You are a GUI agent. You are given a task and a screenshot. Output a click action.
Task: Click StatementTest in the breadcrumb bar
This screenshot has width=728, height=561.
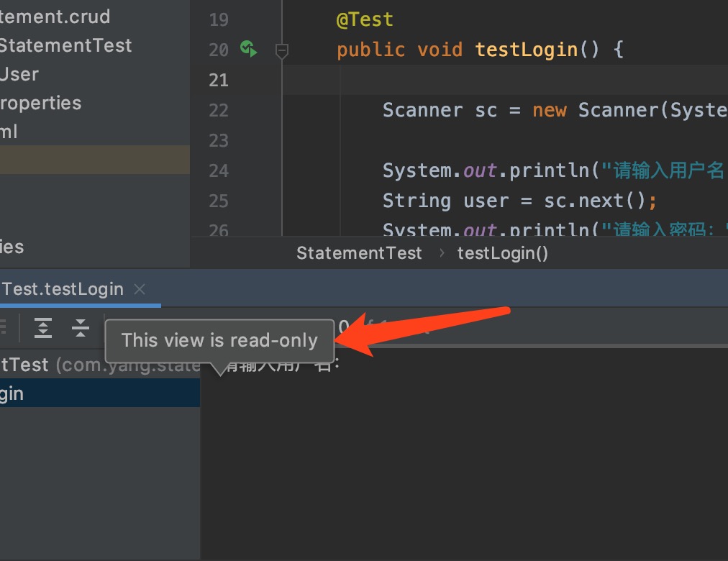click(x=359, y=253)
